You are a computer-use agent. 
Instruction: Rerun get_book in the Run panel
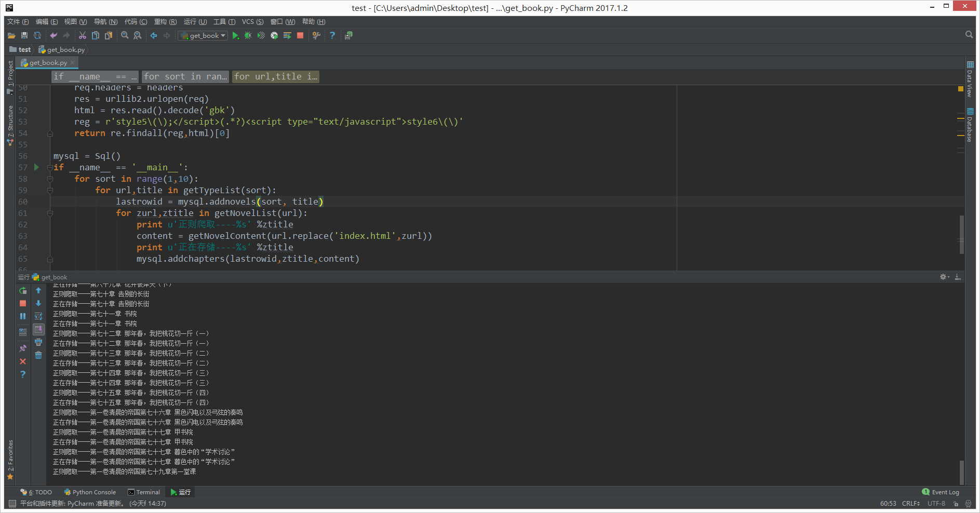click(x=23, y=291)
